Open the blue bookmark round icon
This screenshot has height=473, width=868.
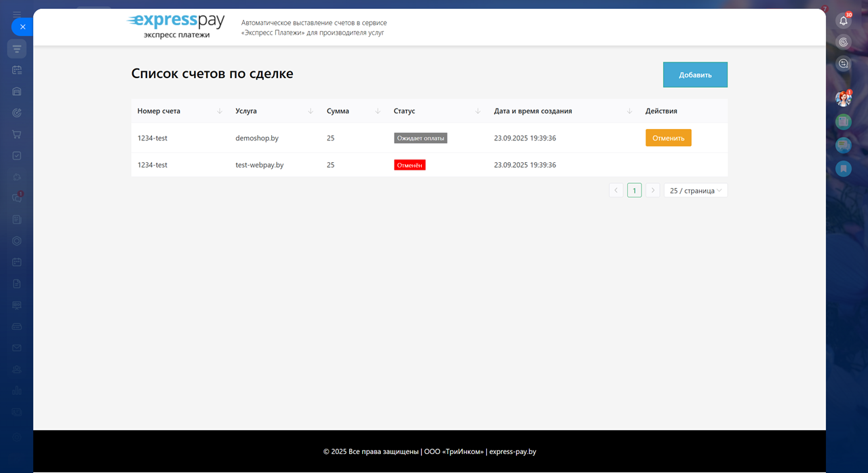(x=844, y=168)
